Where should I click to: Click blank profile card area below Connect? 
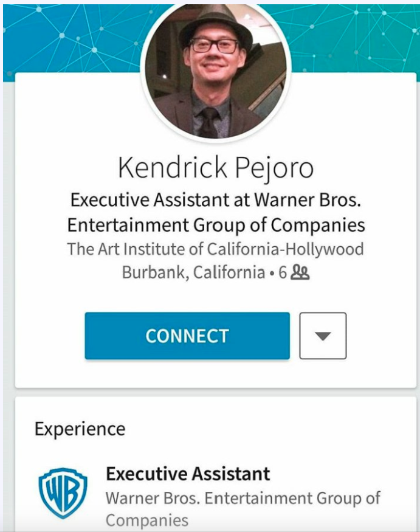click(x=216, y=373)
